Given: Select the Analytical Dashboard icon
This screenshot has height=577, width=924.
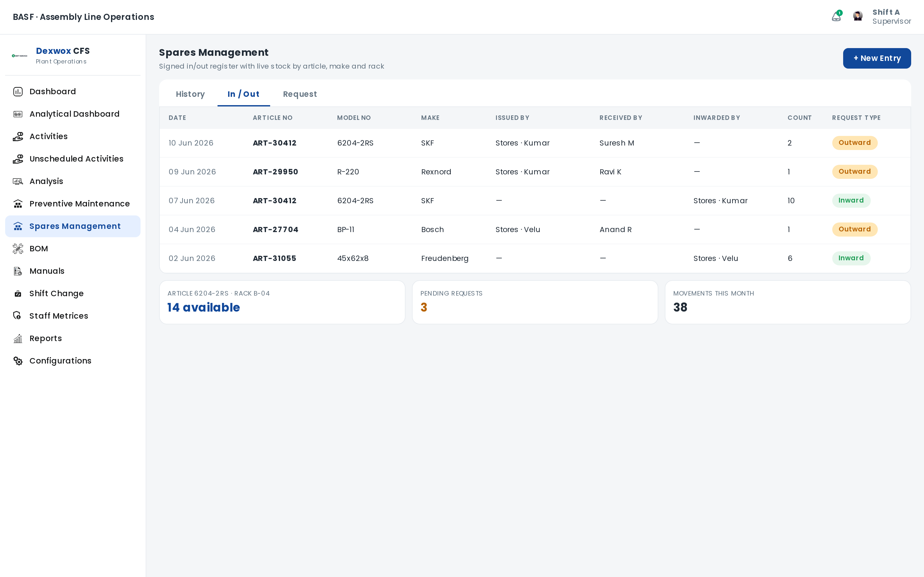Looking at the screenshot, I should tap(18, 114).
